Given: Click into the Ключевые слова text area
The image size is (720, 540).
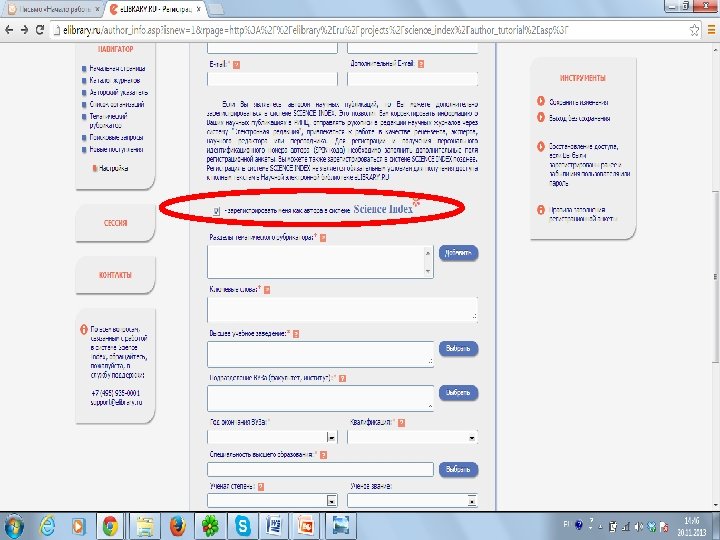Looking at the screenshot, I should click(342, 310).
